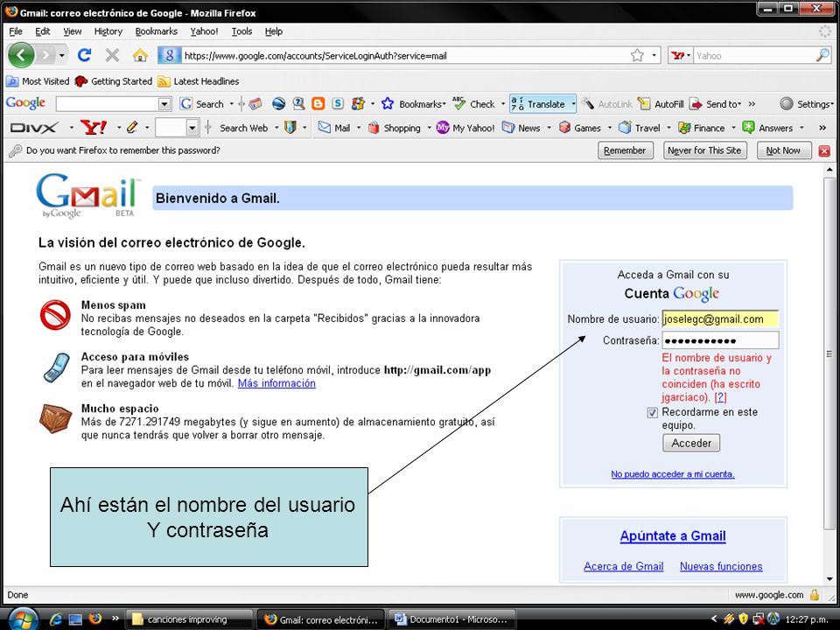The height and width of the screenshot is (630, 840).
Task: Open Yahoo Answers from the toolbar
Action: click(767, 128)
